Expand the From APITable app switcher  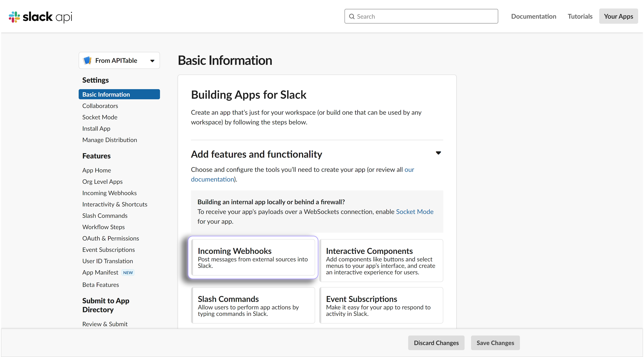coord(152,60)
